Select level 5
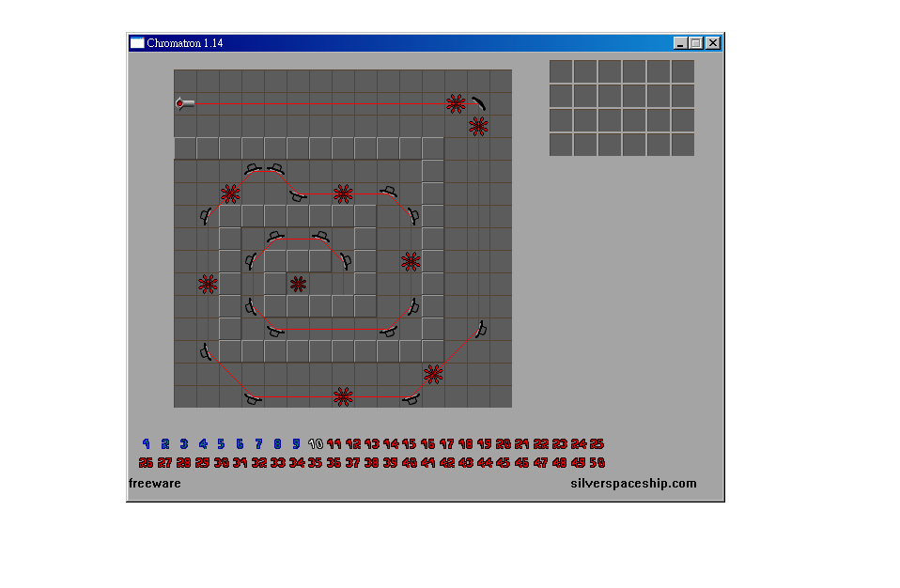The height and width of the screenshot is (588, 900). click(x=221, y=443)
